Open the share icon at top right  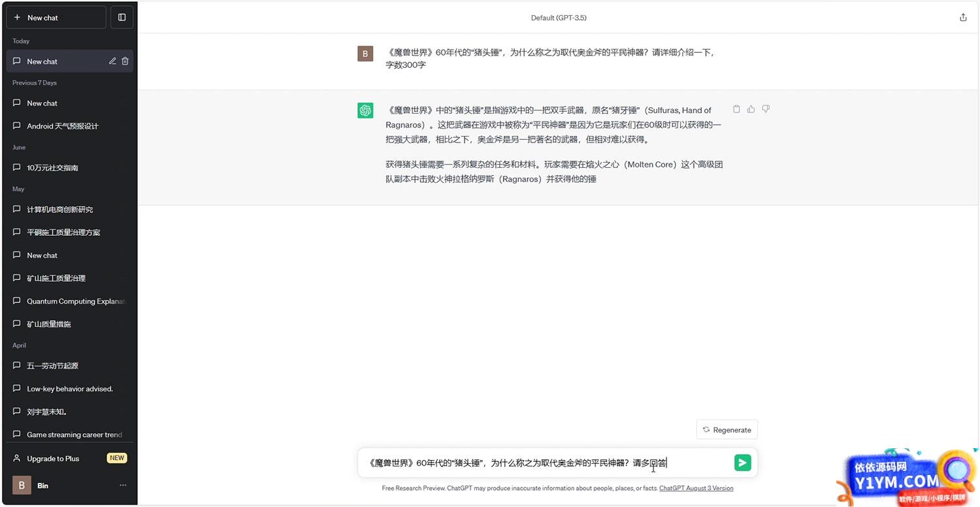point(963,18)
